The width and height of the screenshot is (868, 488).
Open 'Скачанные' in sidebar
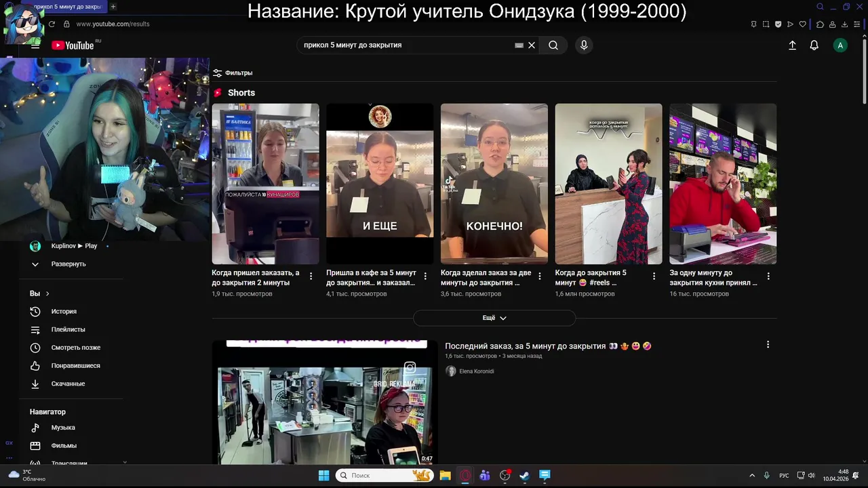click(x=68, y=384)
